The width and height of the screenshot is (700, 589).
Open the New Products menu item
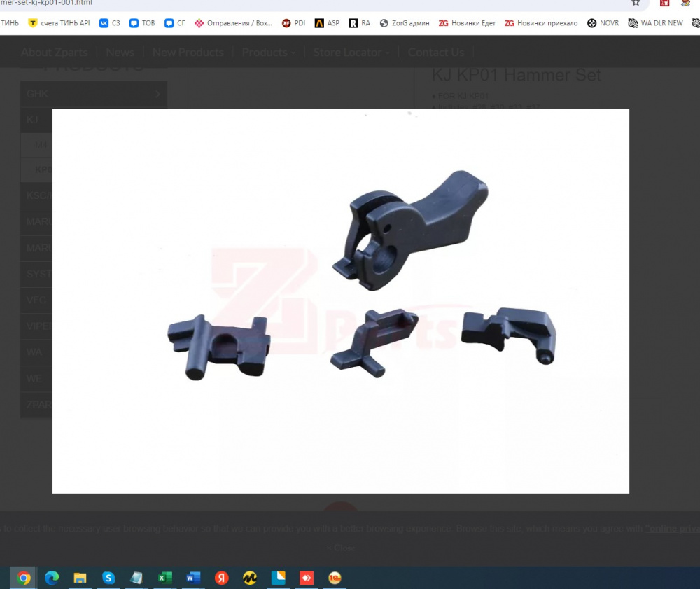188,53
